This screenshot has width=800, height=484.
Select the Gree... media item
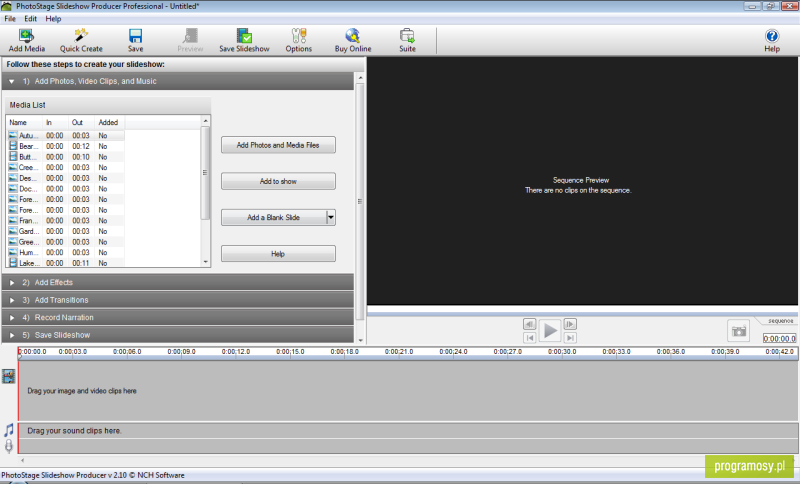coord(65,242)
